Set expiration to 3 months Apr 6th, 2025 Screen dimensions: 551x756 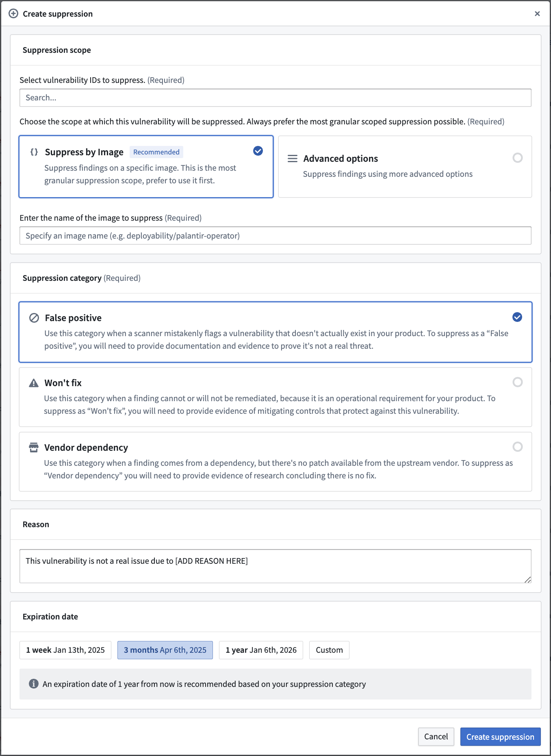coord(165,650)
